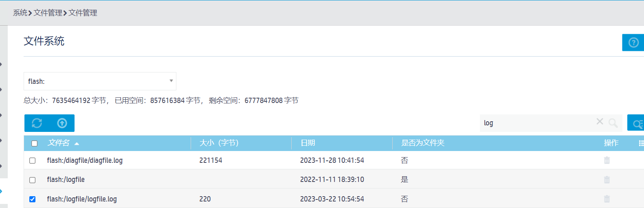Click first 文件管理 breadcrumb item
The height and width of the screenshot is (208, 644).
coord(48,13)
